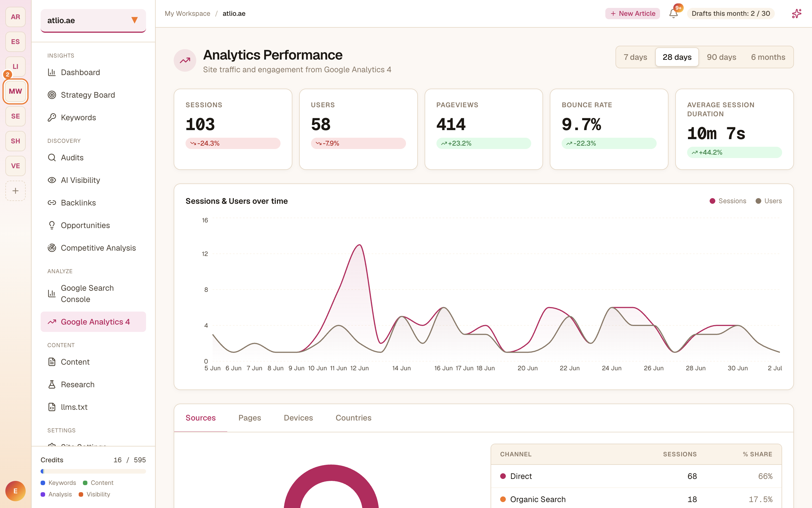Viewport: 812px width, 508px height.
Task: Open the user profile avatar E
Action: coord(16,491)
